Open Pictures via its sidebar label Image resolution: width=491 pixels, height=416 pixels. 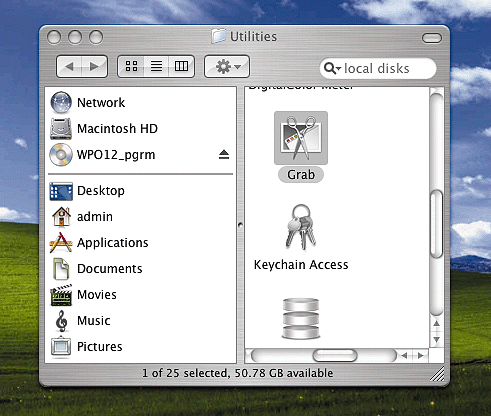100,347
